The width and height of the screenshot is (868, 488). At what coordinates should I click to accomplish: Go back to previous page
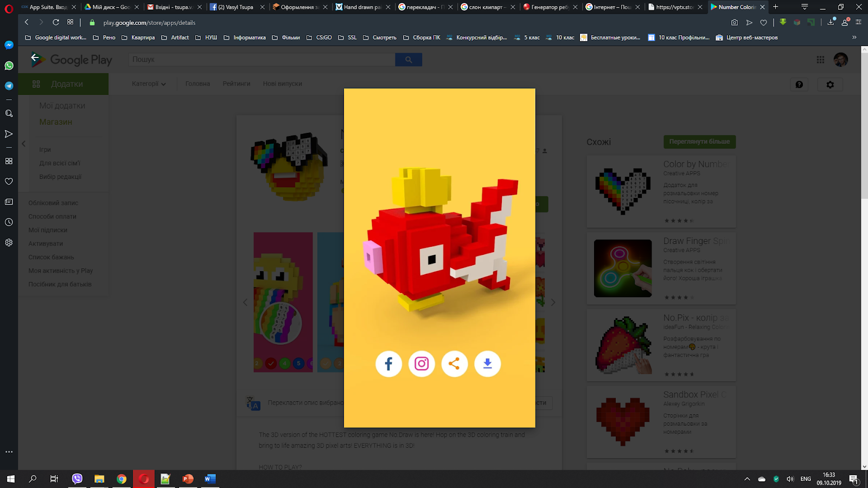(27, 22)
